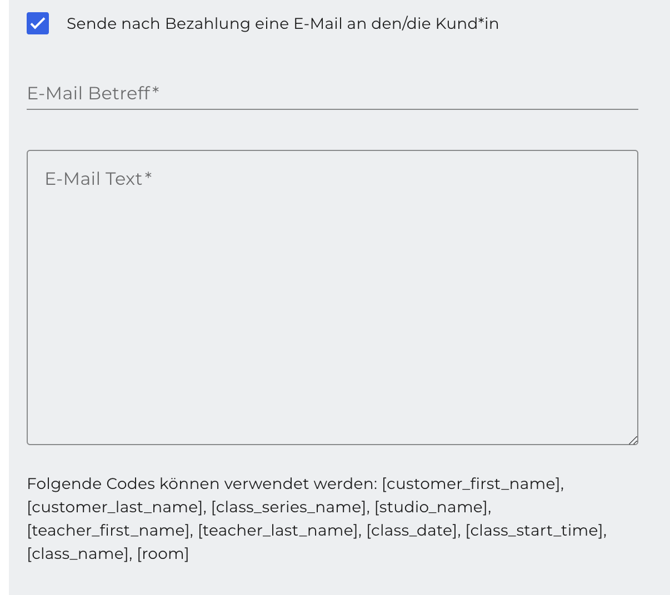
Task: Click the 'E-Mail Text' placeholder label
Action: [93, 179]
